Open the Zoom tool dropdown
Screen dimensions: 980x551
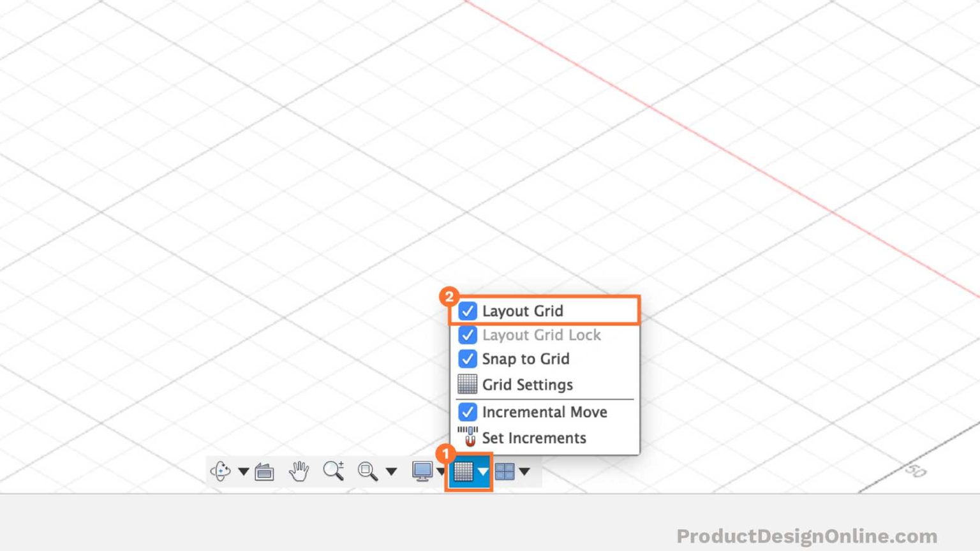click(390, 472)
